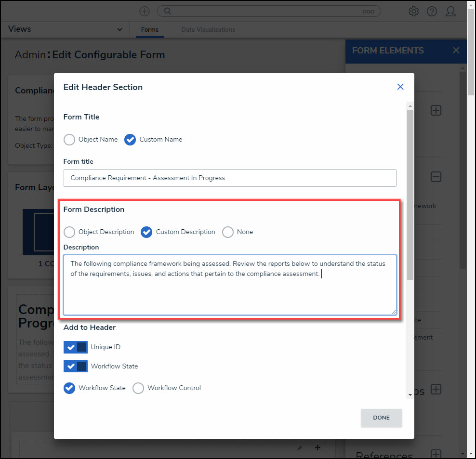
Task: Click inside the Description text area
Action: (x=230, y=285)
